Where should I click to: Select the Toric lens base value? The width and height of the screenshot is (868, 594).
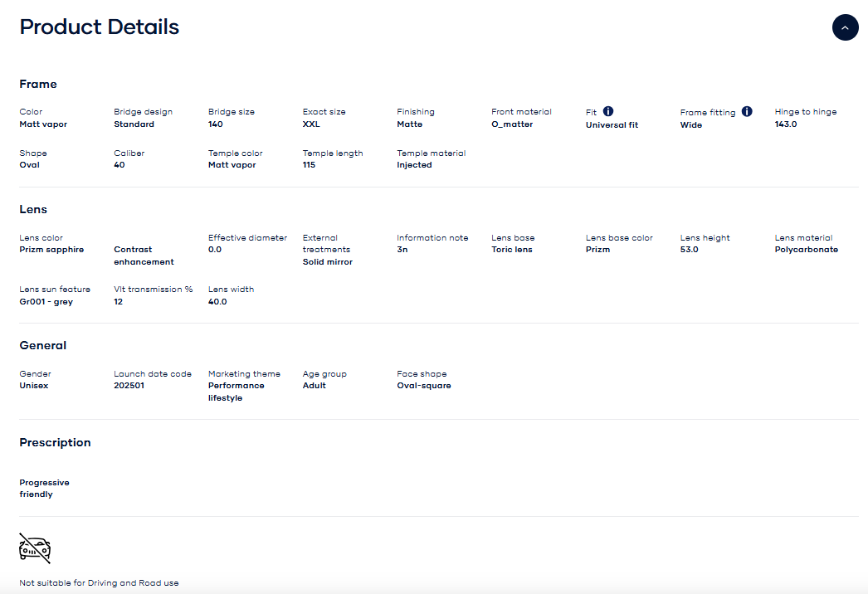[511, 250]
